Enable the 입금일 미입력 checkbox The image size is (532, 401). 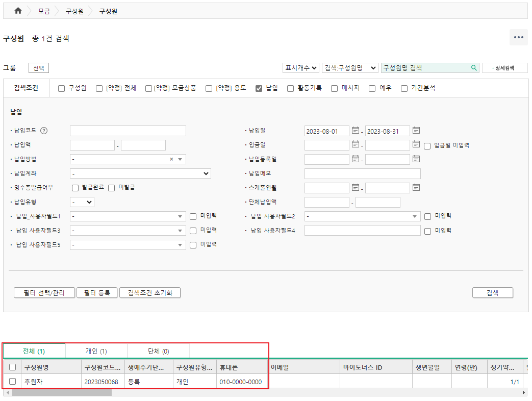click(427, 145)
